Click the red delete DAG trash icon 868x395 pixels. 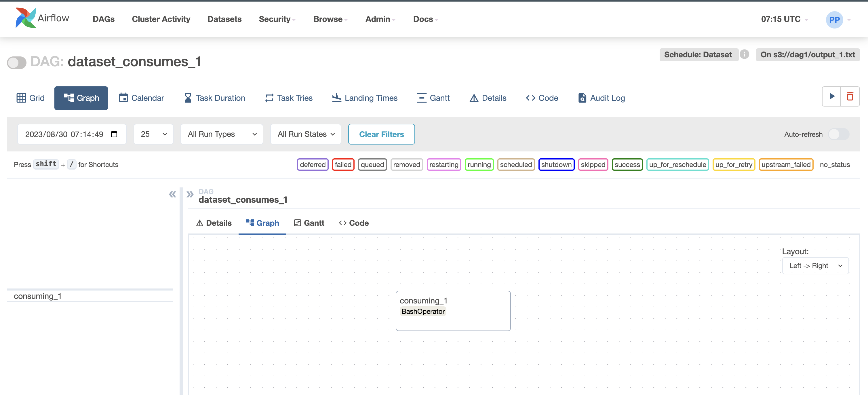click(x=850, y=97)
